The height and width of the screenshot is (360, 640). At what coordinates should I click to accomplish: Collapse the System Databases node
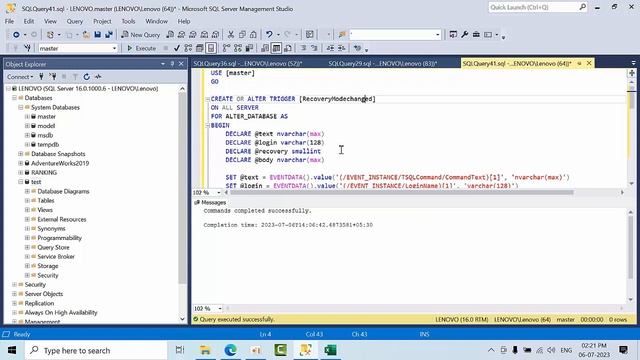pos(21,107)
